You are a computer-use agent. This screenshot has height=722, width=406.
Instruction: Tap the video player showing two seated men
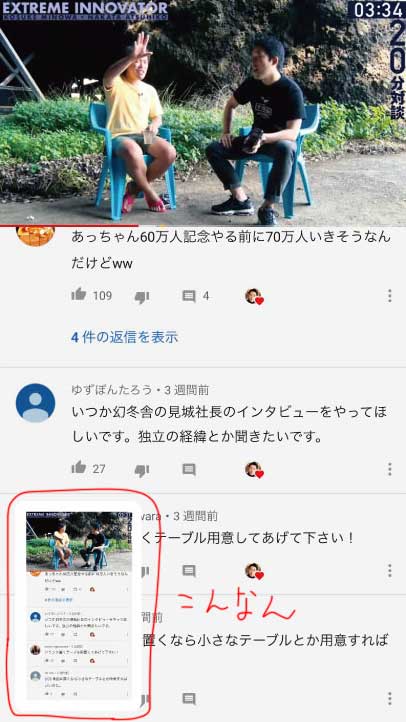pos(203,113)
